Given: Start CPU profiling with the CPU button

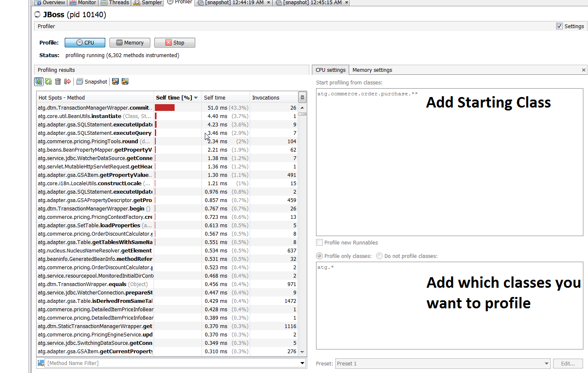Looking at the screenshot, I should (85, 43).
